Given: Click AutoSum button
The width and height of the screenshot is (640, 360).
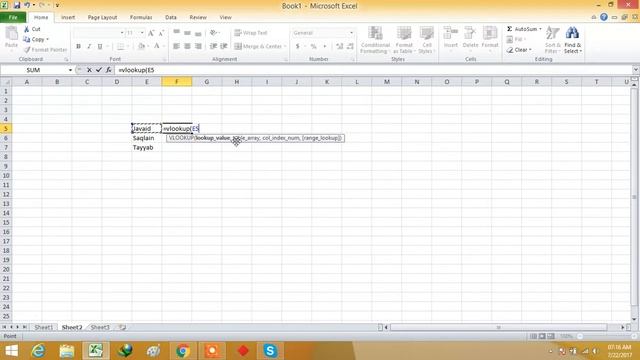Looking at the screenshot, I should tap(522, 29).
